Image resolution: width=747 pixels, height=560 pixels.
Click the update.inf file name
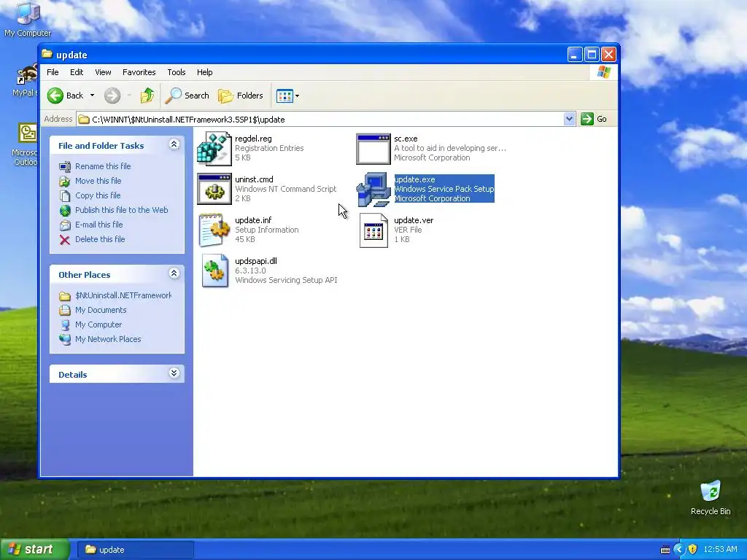253,220
